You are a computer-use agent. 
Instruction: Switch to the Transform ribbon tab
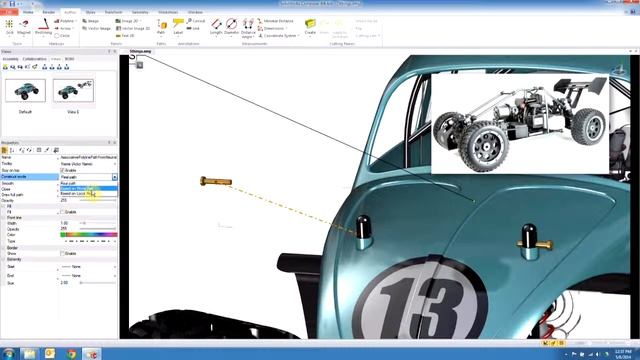(113, 12)
